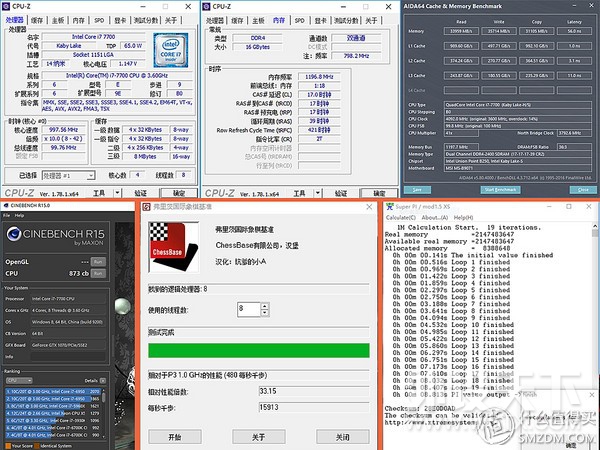Select 处理器 tab in CPU-Z memory window
This screenshot has height=450, width=600.
[x=215, y=20]
